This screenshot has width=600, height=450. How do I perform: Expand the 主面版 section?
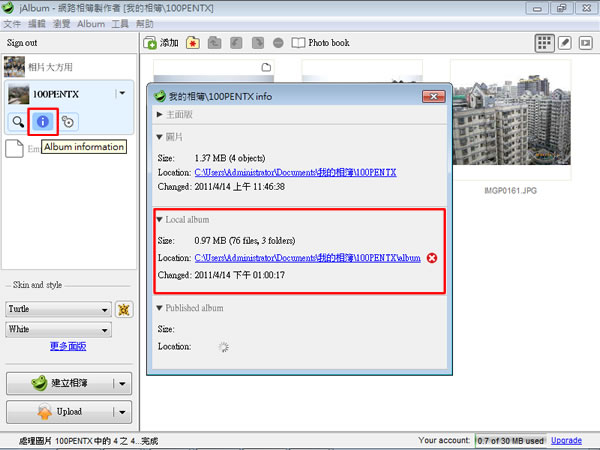tap(160, 114)
